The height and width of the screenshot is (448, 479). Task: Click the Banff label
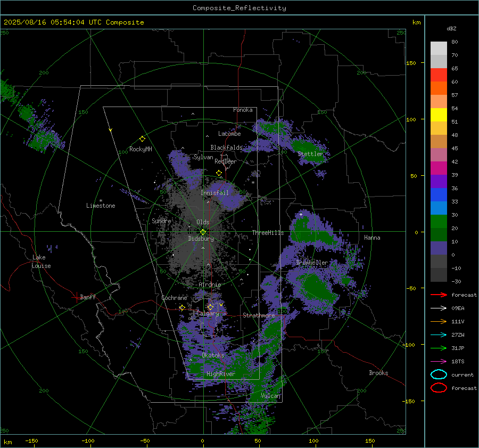point(88,297)
